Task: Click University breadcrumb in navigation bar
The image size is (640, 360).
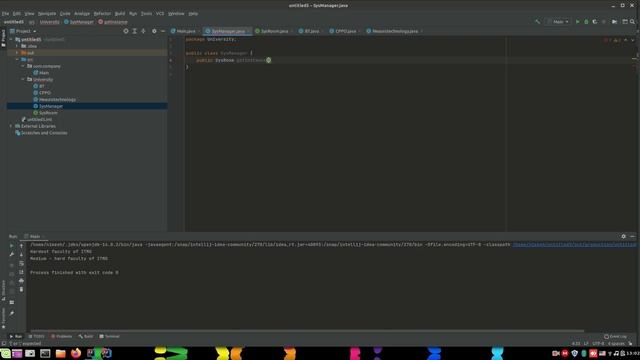Action: point(49,22)
